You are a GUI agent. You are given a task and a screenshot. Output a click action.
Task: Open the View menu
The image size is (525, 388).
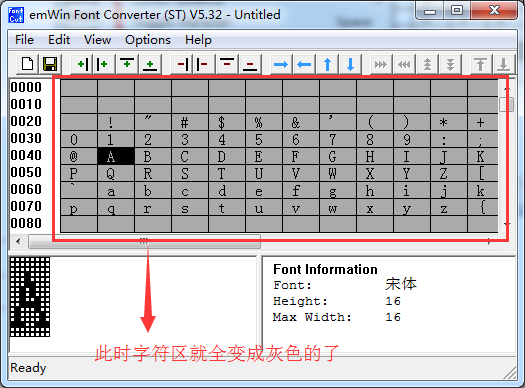(x=97, y=40)
